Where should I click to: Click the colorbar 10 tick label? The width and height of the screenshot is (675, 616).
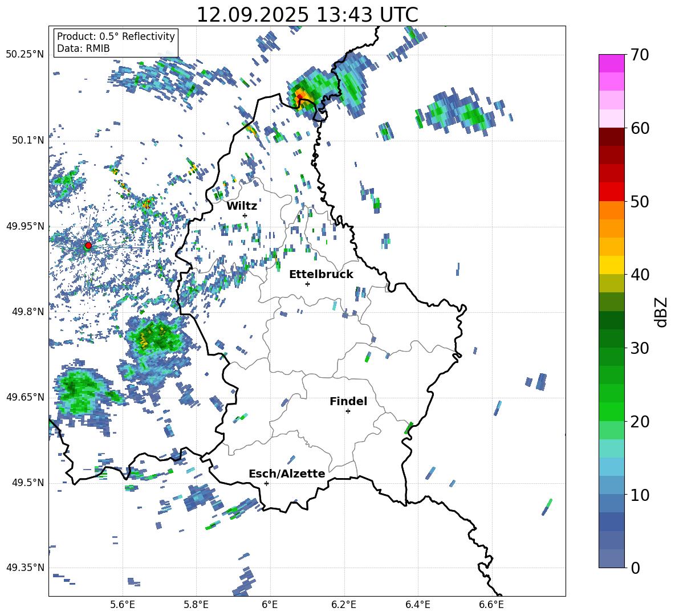tap(640, 495)
